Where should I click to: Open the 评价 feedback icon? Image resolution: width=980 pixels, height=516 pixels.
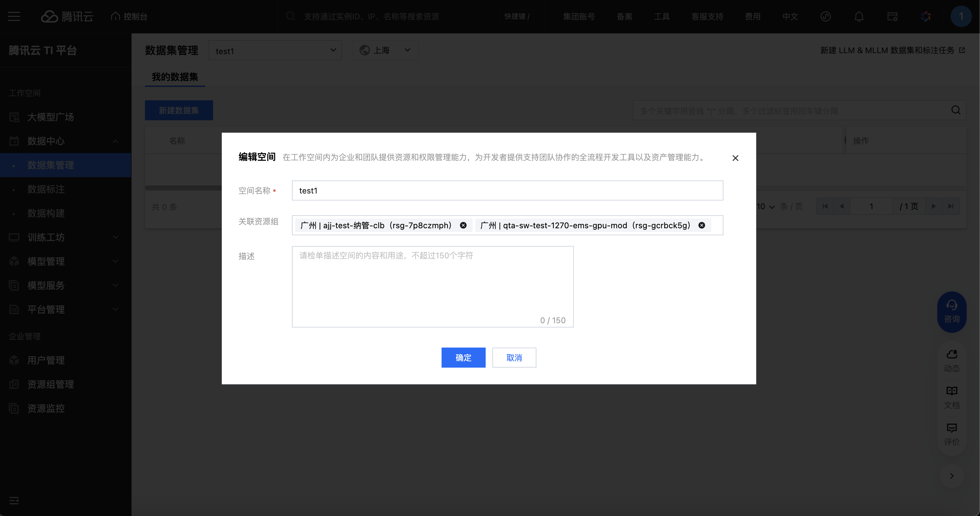pos(952,428)
